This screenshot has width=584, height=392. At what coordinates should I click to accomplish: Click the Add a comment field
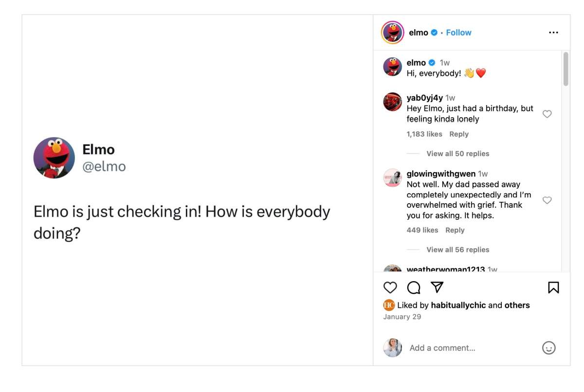pyautogui.click(x=443, y=348)
